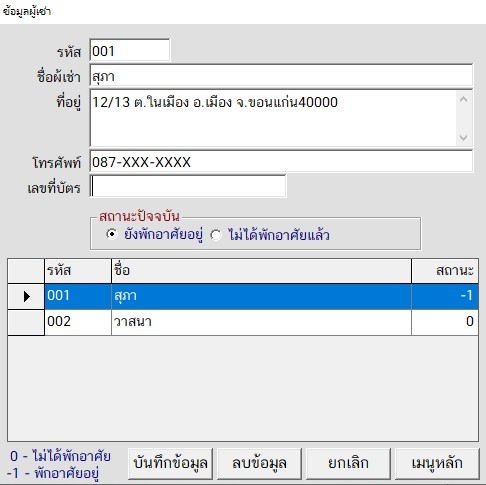Open เมนูหลัก main menu button
Image resolution: width=486 pixels, height=485 pixels.
[x=437, y=463]
